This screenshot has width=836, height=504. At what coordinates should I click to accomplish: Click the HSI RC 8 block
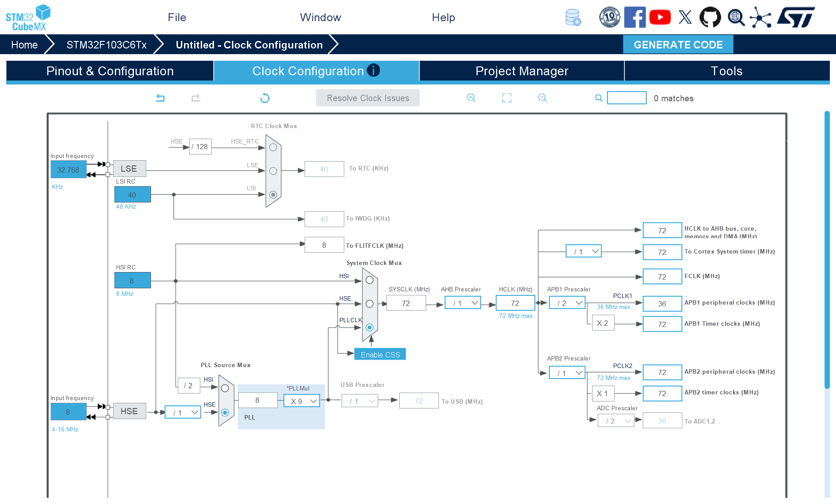click(x=133, y=280)
